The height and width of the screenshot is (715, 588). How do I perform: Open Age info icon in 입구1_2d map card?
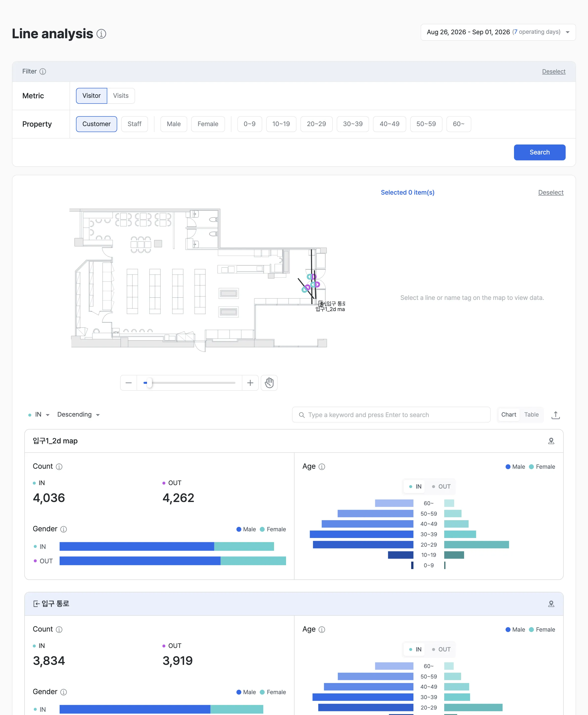pos(322,467)
